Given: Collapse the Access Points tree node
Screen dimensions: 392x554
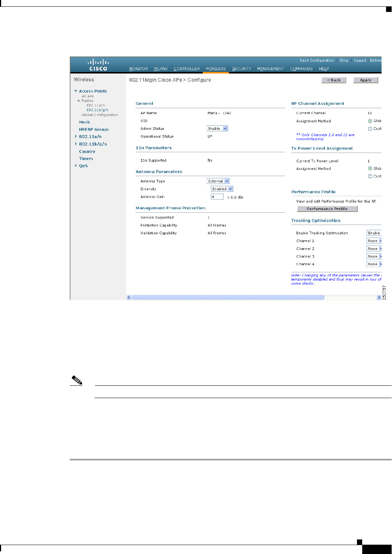Looking at the screenshot, I should click(x=76, y=91).
